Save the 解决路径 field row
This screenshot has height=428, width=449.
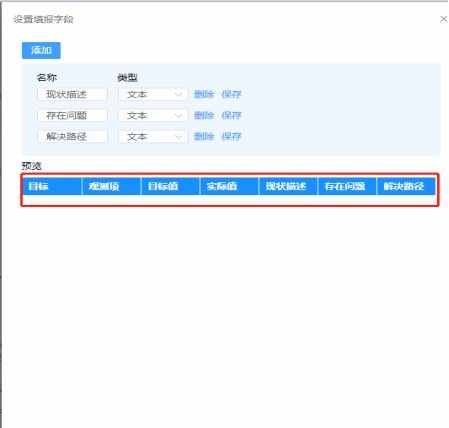point(232,136)
